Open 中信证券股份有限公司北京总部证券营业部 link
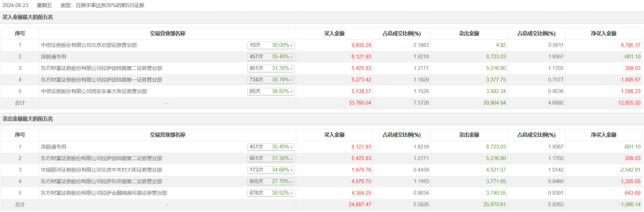This screenshot has height=212, width=644. (89, 45)
